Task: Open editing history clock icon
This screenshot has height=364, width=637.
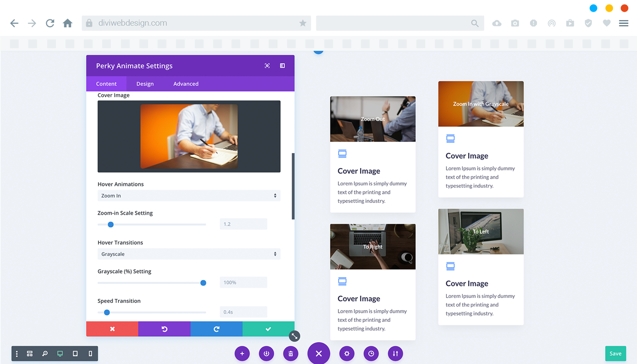Action: [x=371, y=354]
